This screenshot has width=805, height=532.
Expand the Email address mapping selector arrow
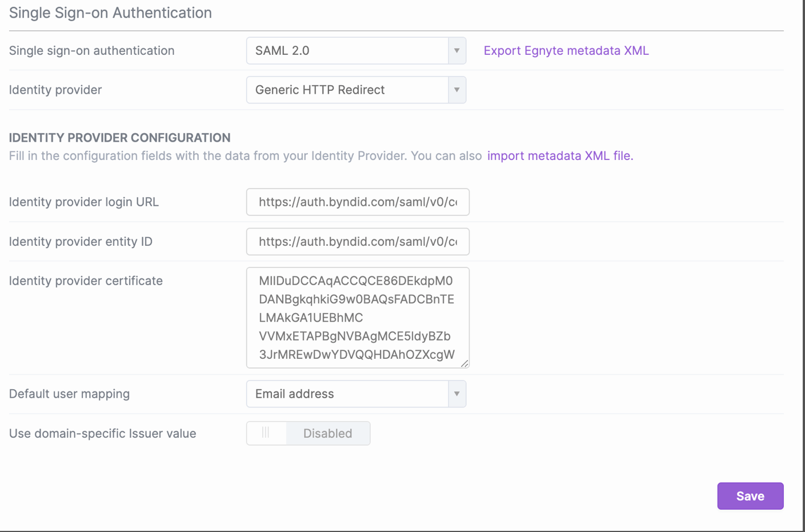(x=456, y=394)
